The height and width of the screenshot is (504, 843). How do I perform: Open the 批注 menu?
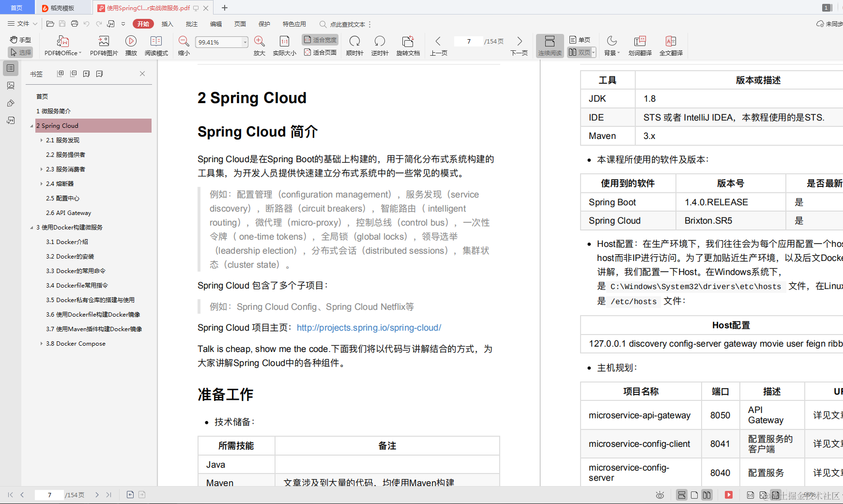[191, 24]
